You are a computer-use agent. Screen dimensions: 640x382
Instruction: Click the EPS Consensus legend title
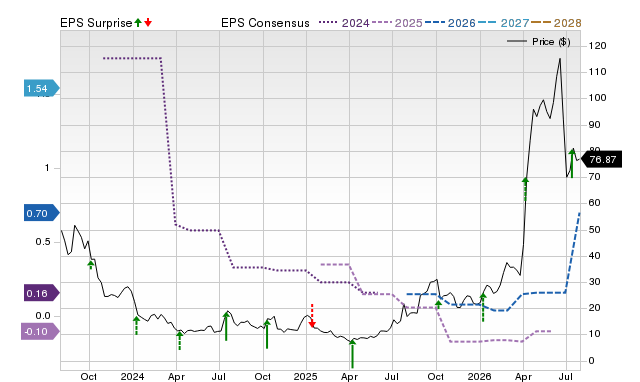265,23
